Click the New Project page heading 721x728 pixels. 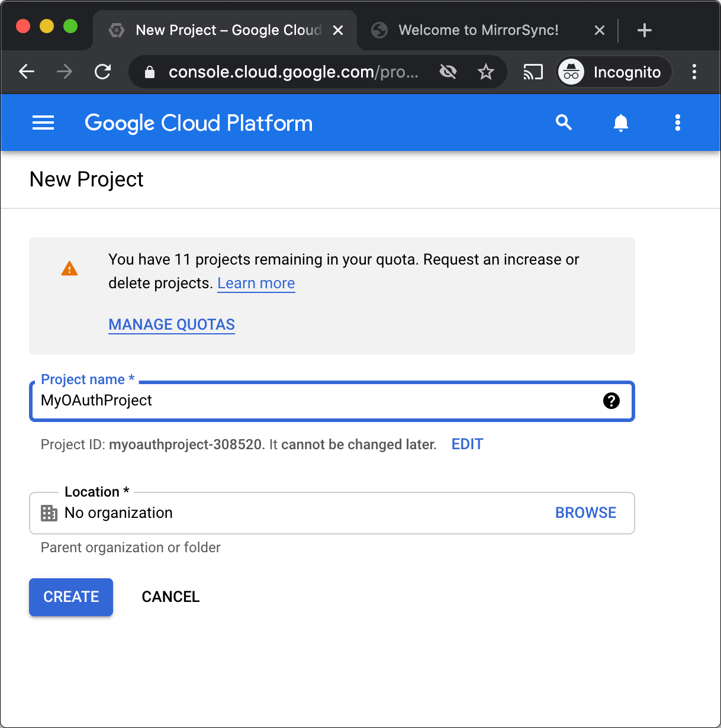(86, 179)
